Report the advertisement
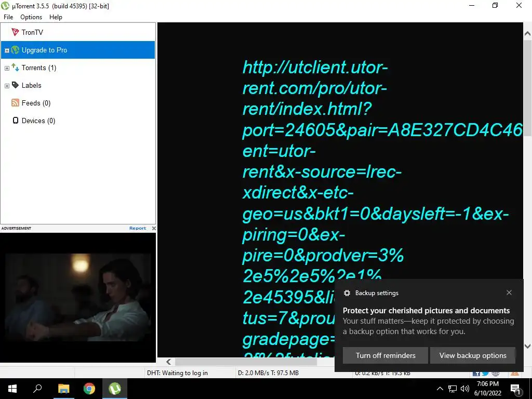 (x=137, y=229)
